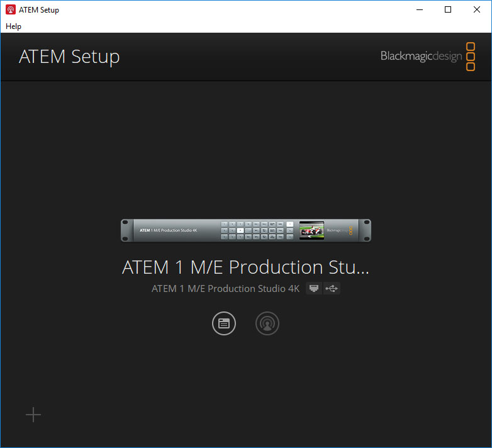Screen dimensions: 492x448
Task: Select the ATEM 1 M/E Production Studio image
Action: (246, 230)
